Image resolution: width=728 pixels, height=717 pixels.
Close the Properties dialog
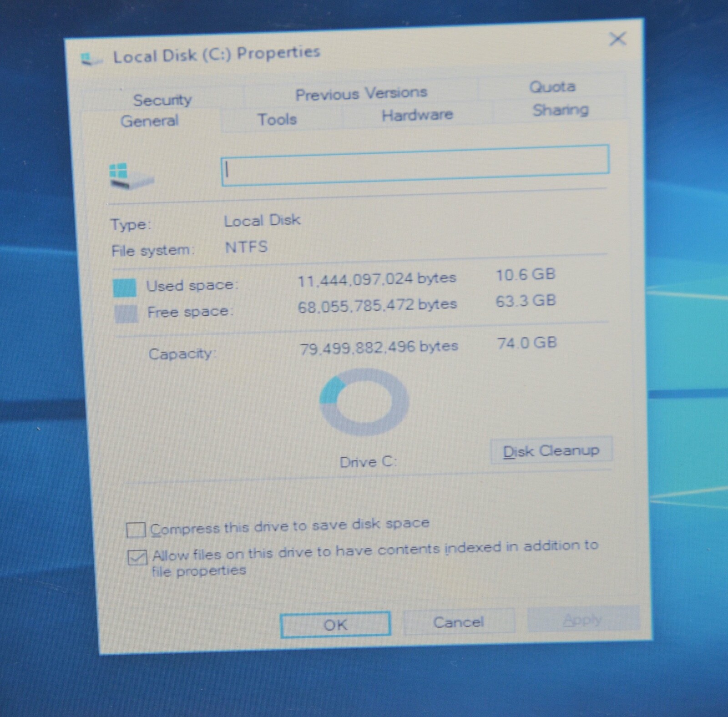[617, 39]
